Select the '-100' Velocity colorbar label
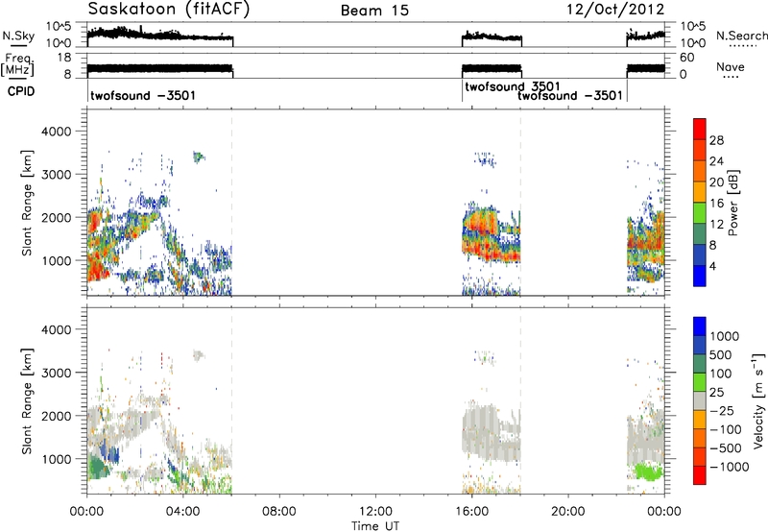Image resolution: width=768 pixels, height=532 pixels. point(726,429)
